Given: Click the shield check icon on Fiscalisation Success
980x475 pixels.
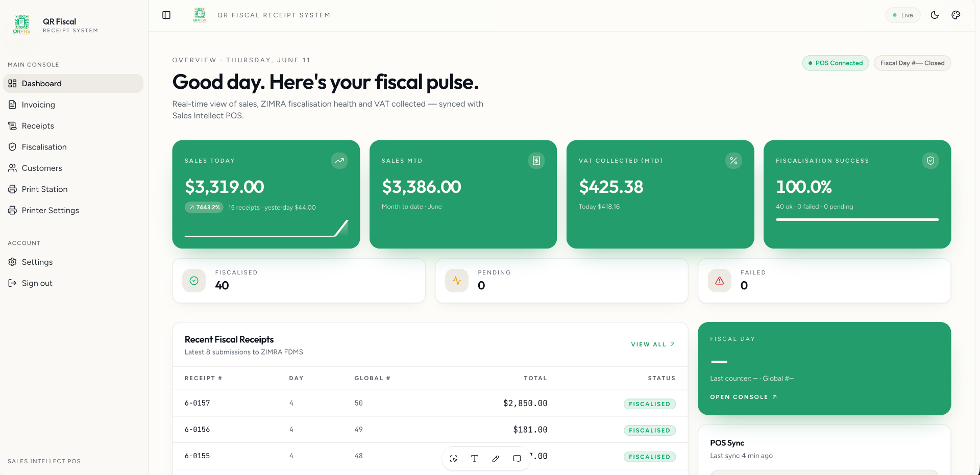Looking at the screenshot, I should click(930, 161).
